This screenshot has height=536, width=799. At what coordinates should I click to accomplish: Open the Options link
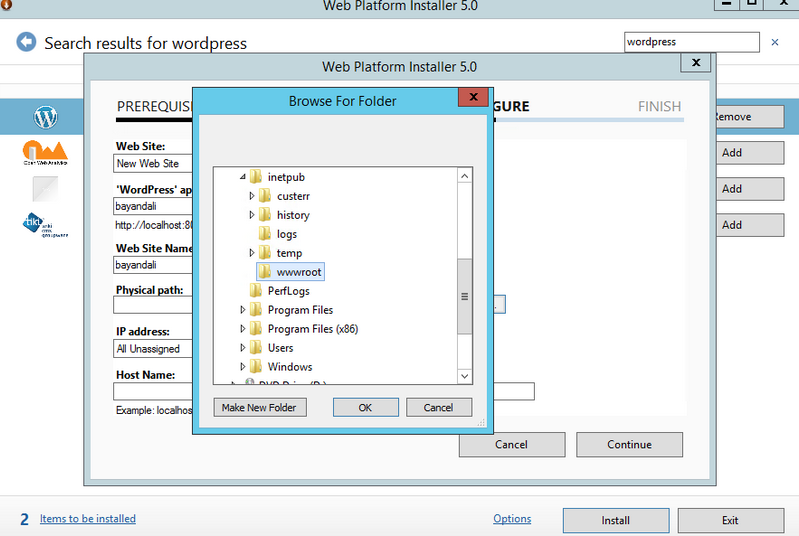pos(512,519)
